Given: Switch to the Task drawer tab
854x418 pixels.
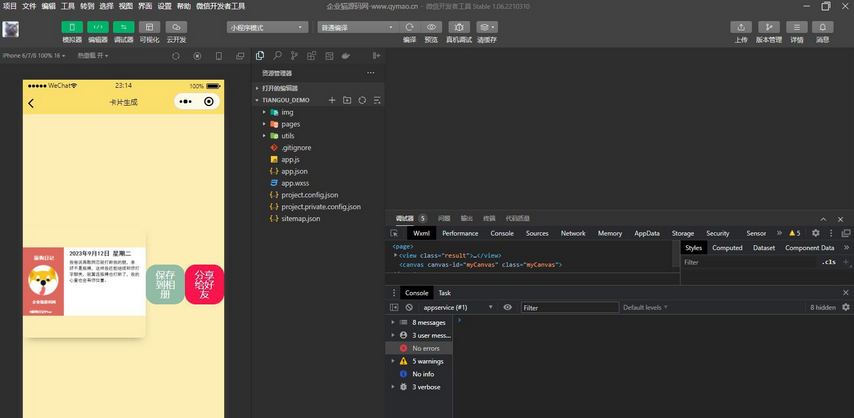Looking at the screenshot, I should 444,293.
